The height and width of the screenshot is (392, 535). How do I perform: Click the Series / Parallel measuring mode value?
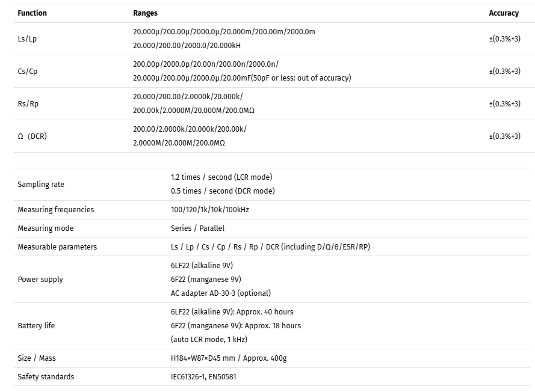pyautogui.click(x=197, y=228)
